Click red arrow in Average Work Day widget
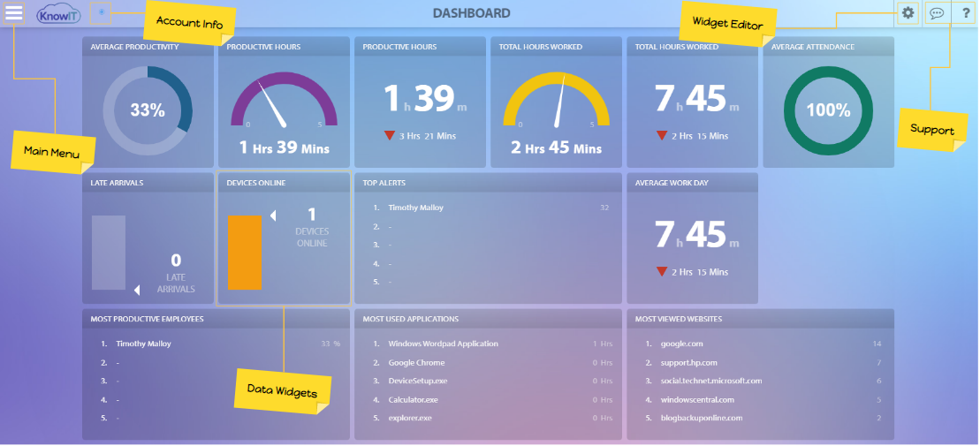This screenshot has width=980, height=446. (662, 272)
